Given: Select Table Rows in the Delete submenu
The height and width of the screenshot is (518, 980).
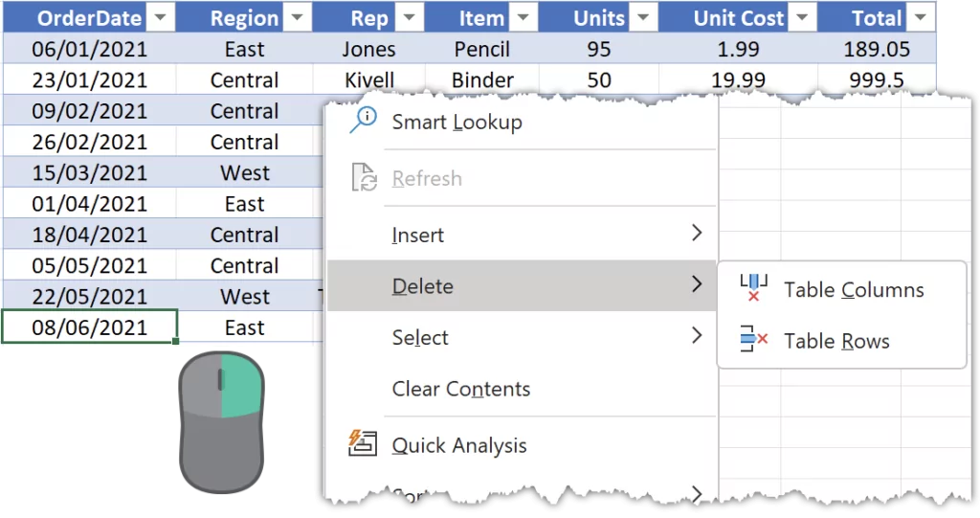Looking at the screenshot, I should click(x=836, y=341).
